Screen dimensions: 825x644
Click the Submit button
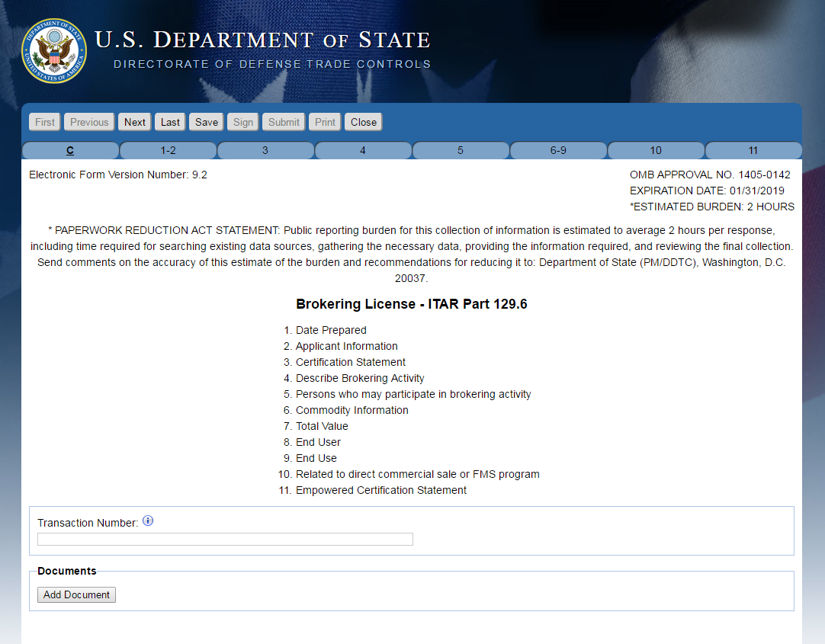pyautogui.click(x=284, y=122)
